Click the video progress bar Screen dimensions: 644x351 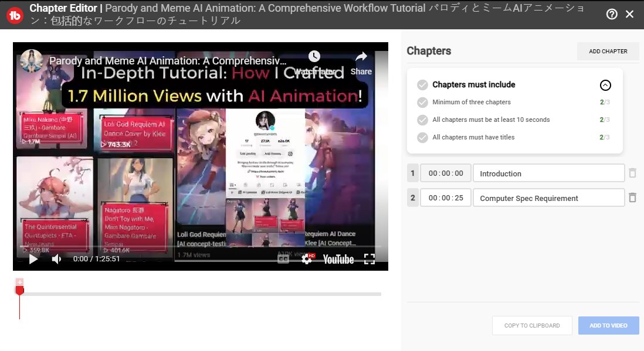tap(201, 247)
